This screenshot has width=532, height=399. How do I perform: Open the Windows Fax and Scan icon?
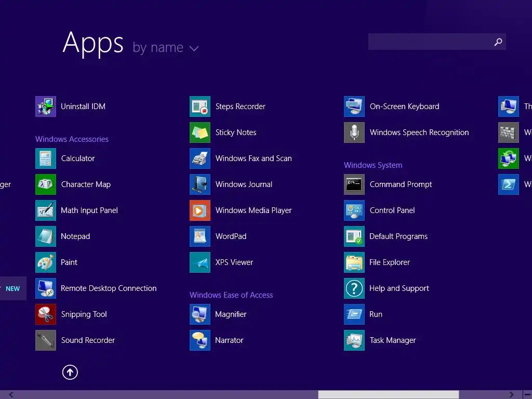pos(200,158)
